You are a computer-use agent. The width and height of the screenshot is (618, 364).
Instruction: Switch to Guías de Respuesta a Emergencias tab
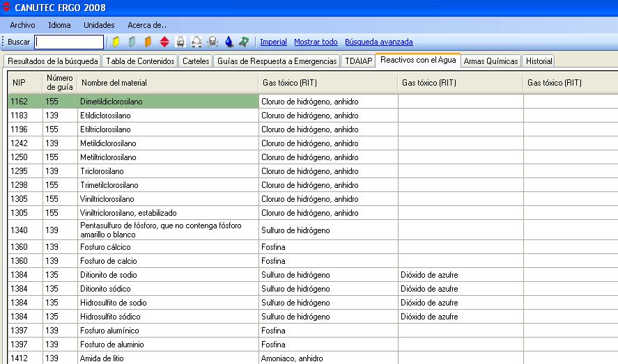pos(277,61)
